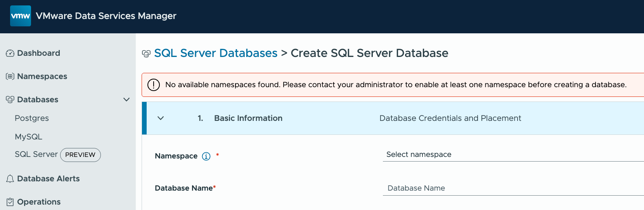Click the Databases sidebar icon
644x210 pixels.
point(10,100)
